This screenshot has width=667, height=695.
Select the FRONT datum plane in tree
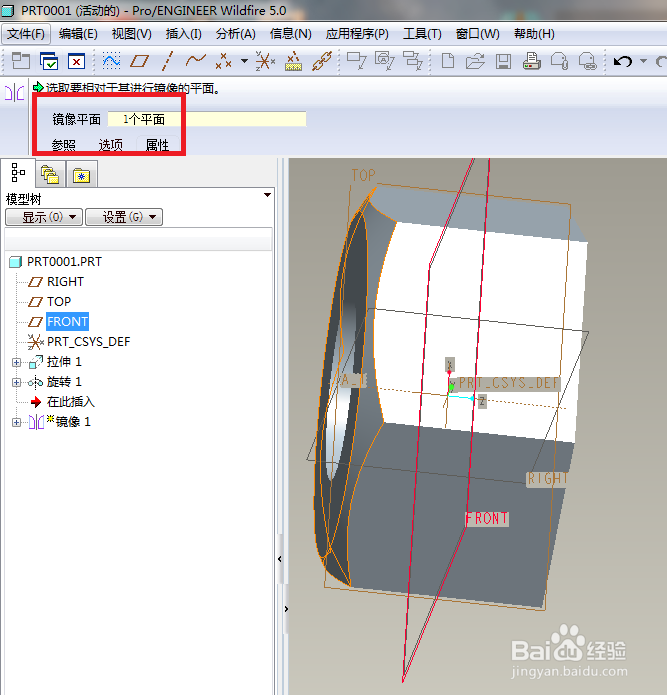point(67,321)
